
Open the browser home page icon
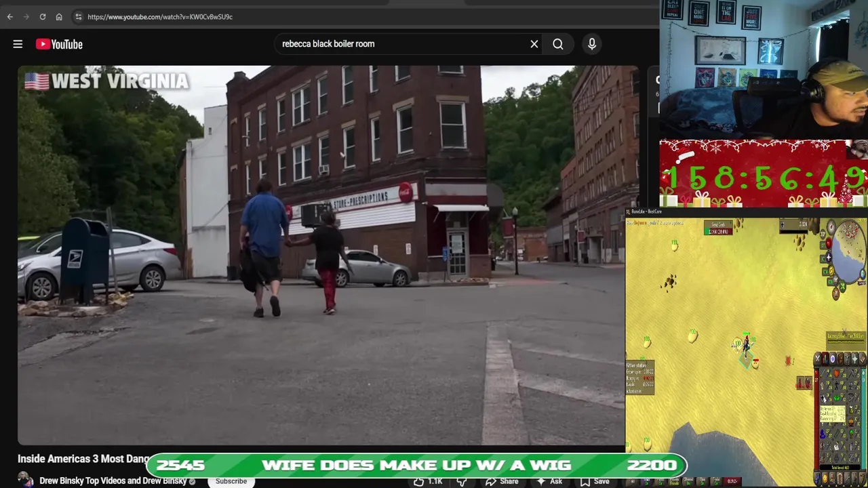coord(59,17)
